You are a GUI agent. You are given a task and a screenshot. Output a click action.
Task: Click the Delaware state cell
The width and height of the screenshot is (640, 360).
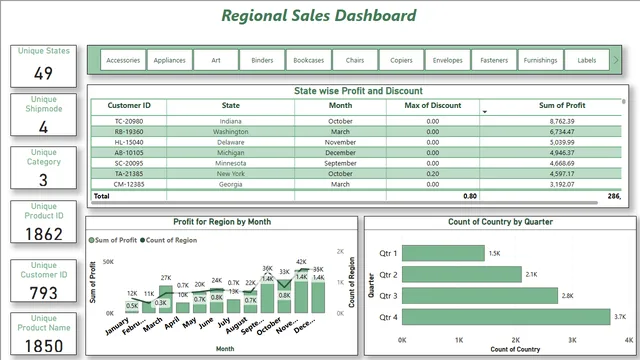coord(231,142)
